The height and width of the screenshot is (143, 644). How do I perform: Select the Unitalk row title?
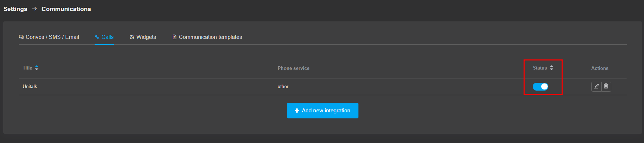coord(30,87)
